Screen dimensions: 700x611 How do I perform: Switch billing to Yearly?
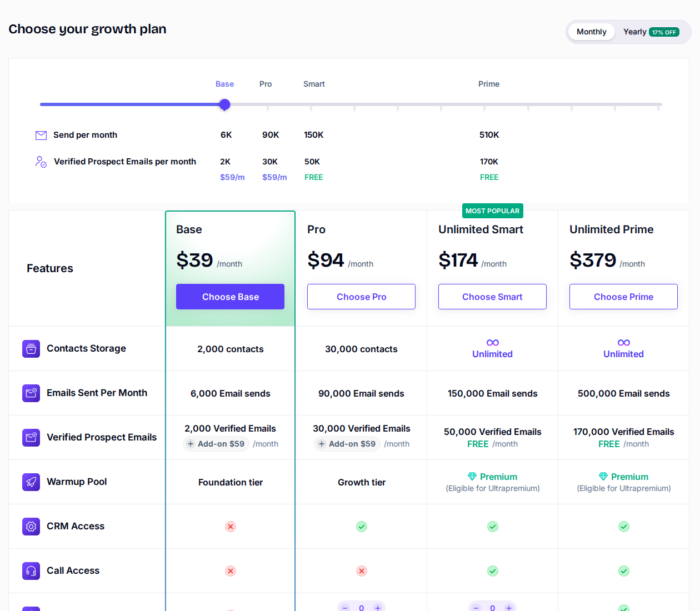[651, 32]
